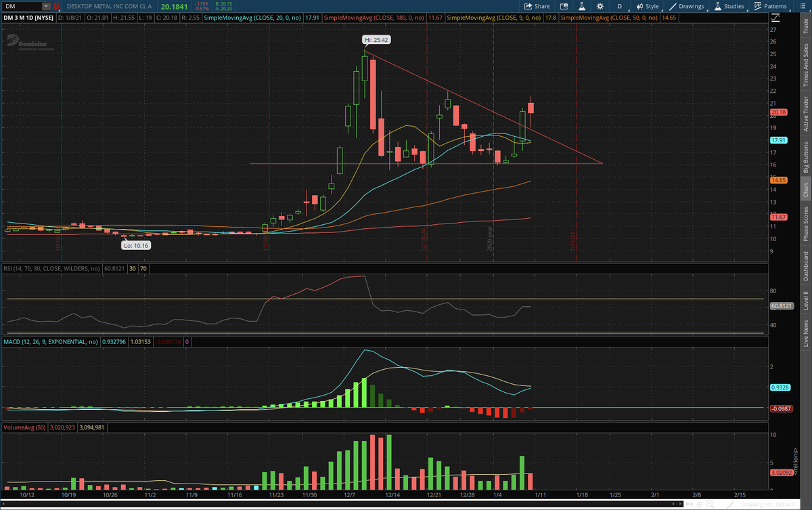Click the DM symbol input field
The width and height of the screenshot is (812, 510).
(x=22, y=6)
